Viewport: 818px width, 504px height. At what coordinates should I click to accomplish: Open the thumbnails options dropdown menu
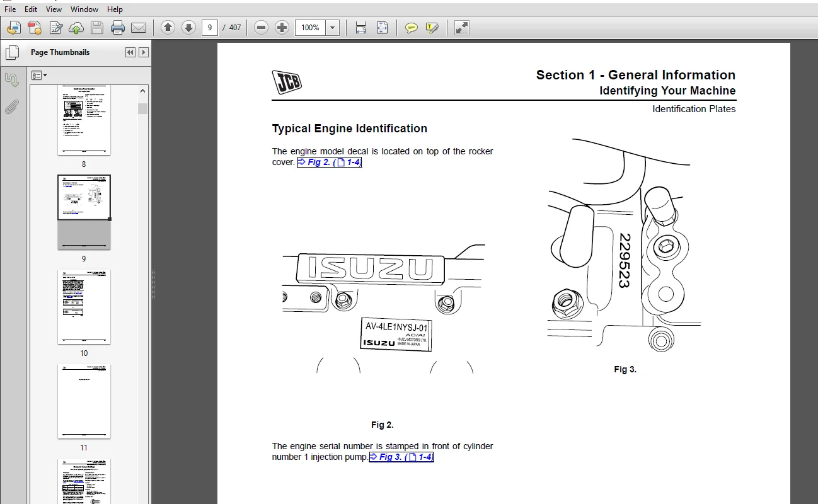(x=39, y=75)
